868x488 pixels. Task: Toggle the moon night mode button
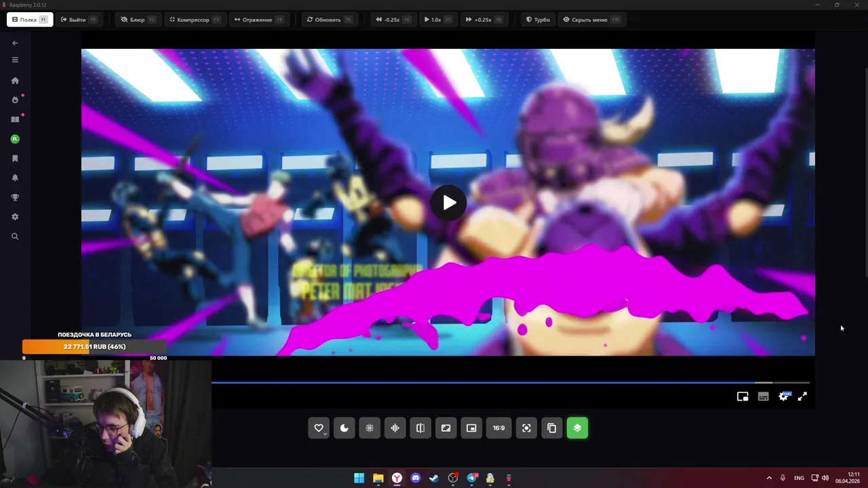point(344,428)
